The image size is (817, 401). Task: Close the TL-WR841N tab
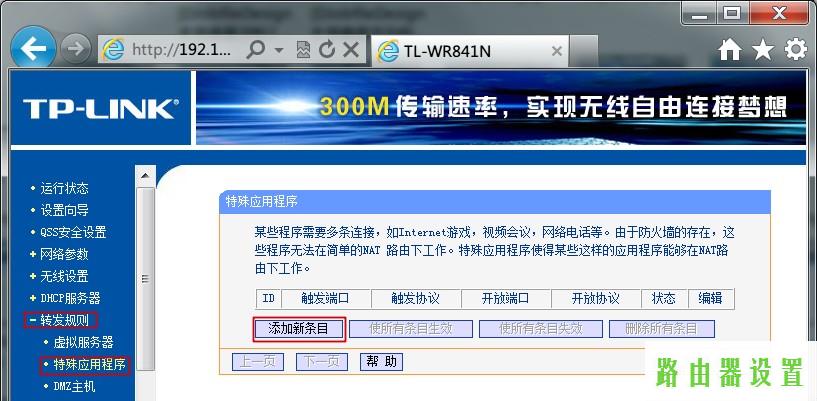556,51
